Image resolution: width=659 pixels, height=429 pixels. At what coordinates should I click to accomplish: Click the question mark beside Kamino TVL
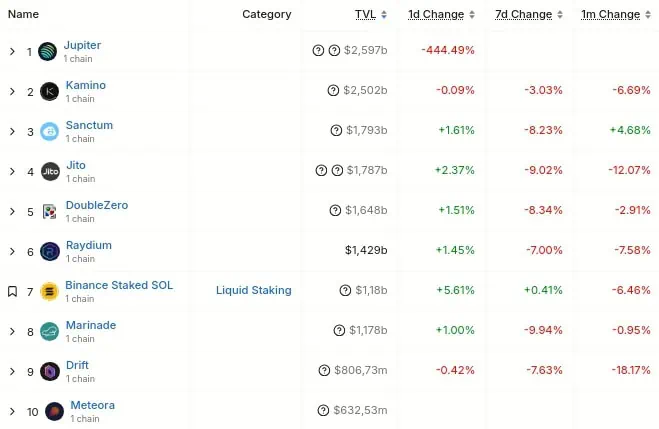point(333,91)
